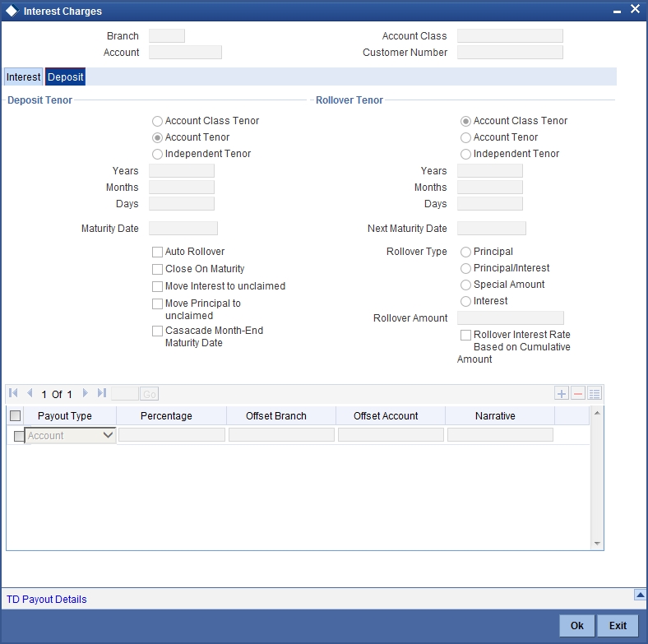648x644 pixels.
Task: Click the Rollover Amount field
Action: [x=511, y=317]
